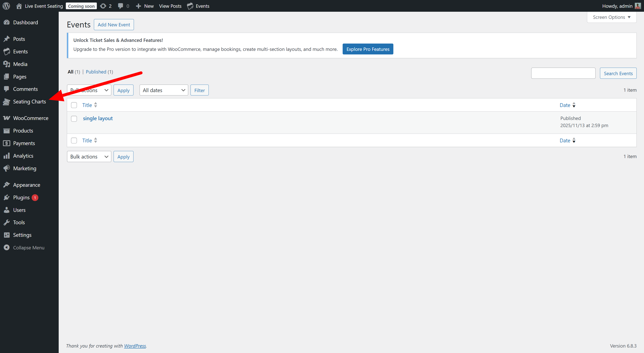The image size is (644, 353).
Task: Expand Screen Options
Action: [612, 17]
